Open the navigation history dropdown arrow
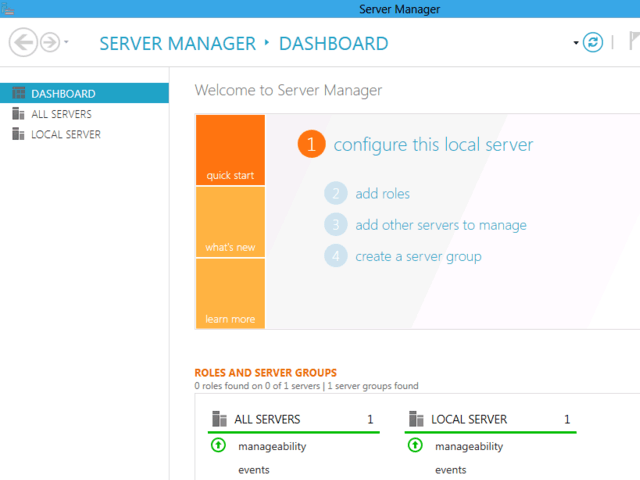The height and width of the screenshot is (480, 640). tap(66, 42)
